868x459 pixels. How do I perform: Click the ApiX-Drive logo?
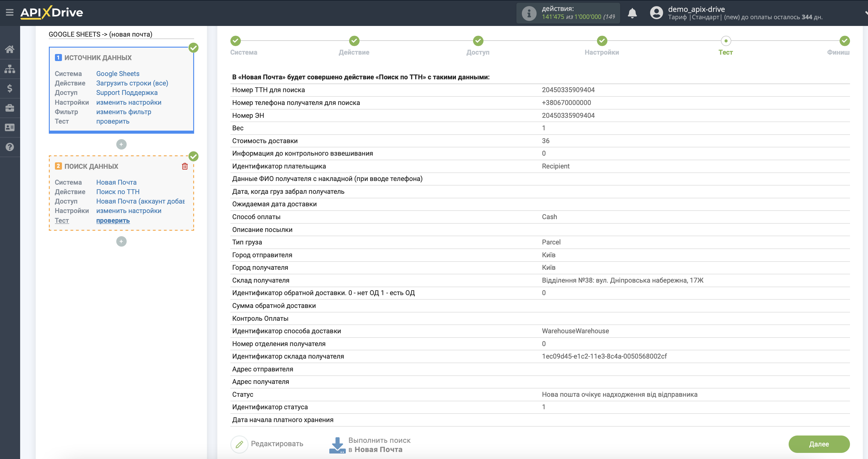click(x=52, y=13)
